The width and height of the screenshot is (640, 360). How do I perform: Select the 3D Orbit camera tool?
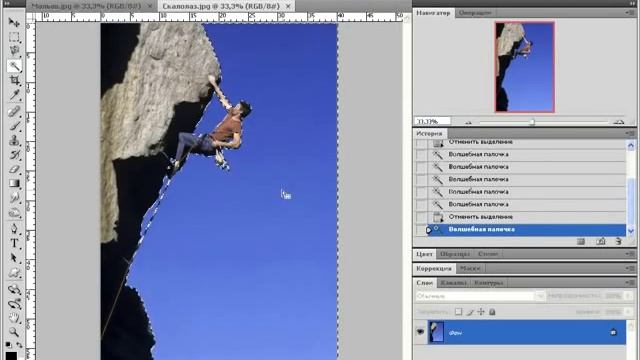pyautogui.click(x=14, y=304)
